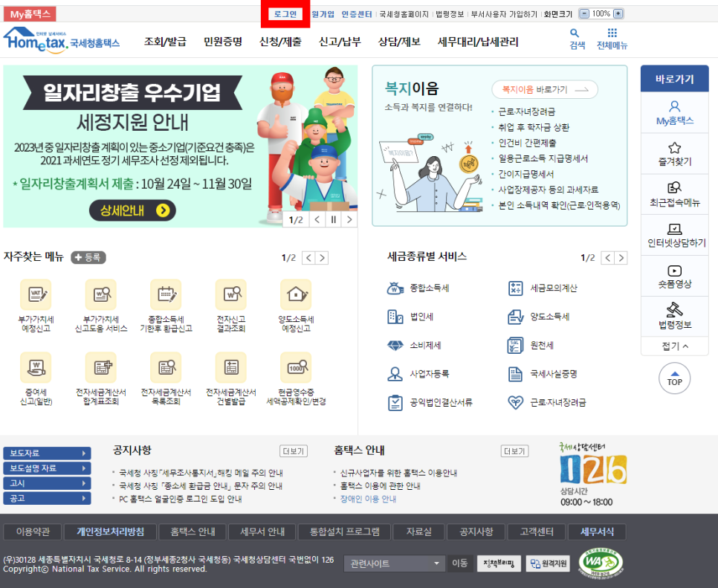Open 양도소득세 예정신고 house icon

click(x=296, y=294)
